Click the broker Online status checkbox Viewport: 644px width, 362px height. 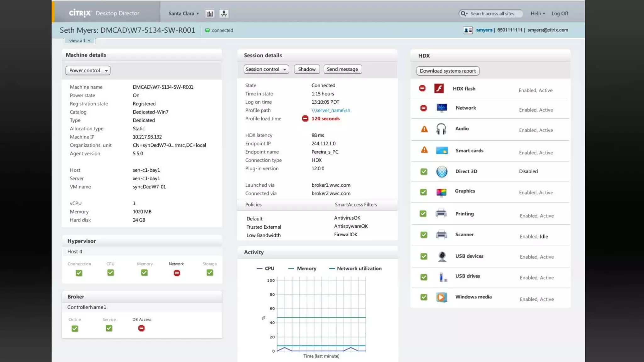75,329
